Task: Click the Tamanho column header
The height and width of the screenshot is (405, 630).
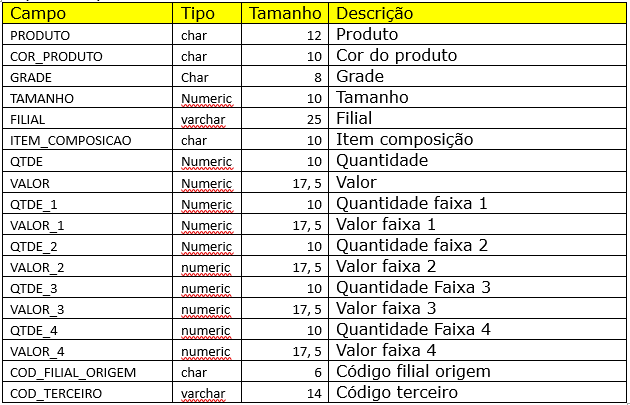Action: pyautogui.click(x=286, y=14)
